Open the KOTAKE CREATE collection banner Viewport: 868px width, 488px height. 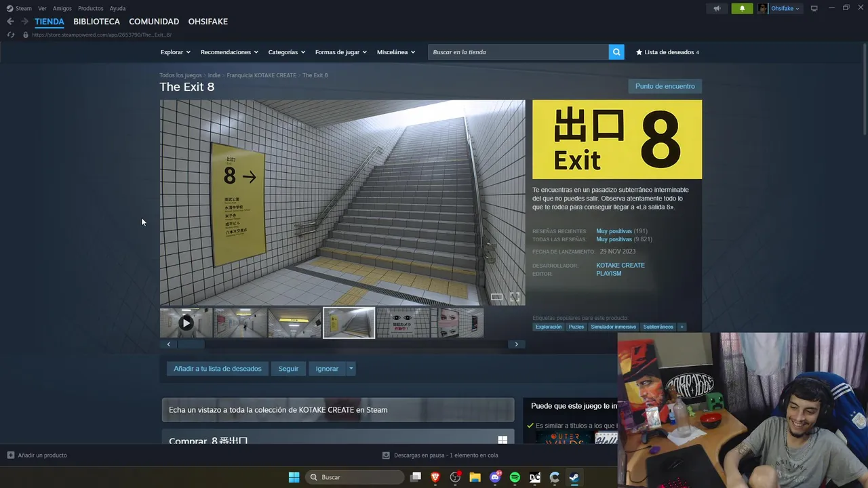coord(338,410)
